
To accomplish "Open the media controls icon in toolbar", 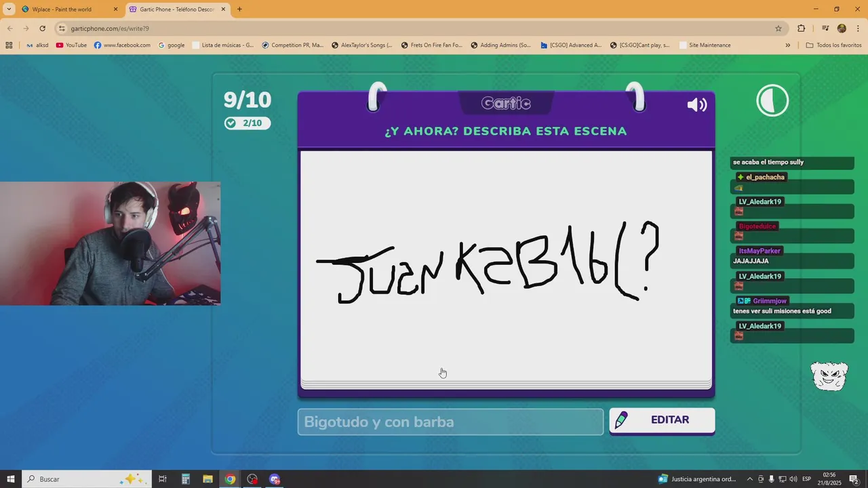I will [x=825, y=28].
